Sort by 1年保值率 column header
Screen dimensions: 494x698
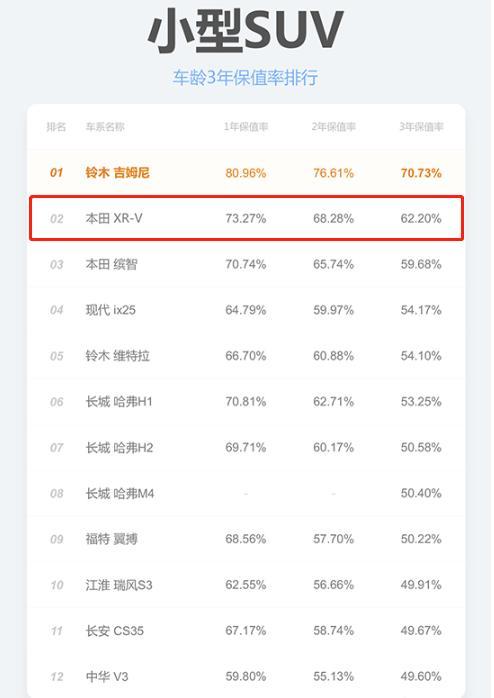click(246, 127)
